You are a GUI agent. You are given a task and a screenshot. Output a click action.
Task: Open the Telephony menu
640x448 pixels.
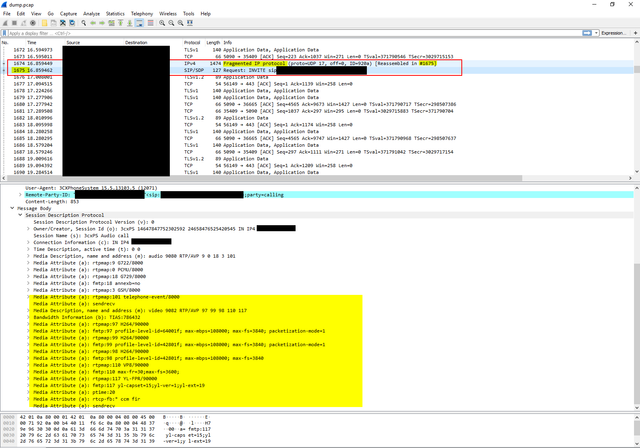[142, 13]
